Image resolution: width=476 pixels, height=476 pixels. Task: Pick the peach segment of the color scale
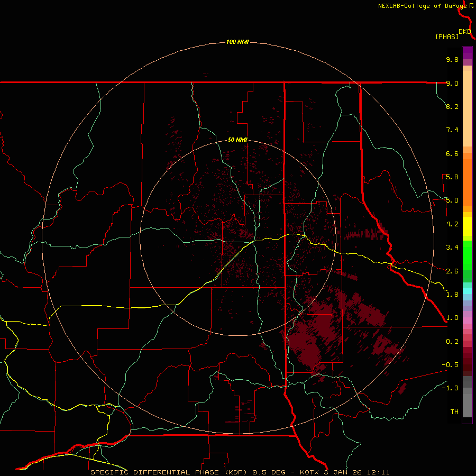(467, 108)
